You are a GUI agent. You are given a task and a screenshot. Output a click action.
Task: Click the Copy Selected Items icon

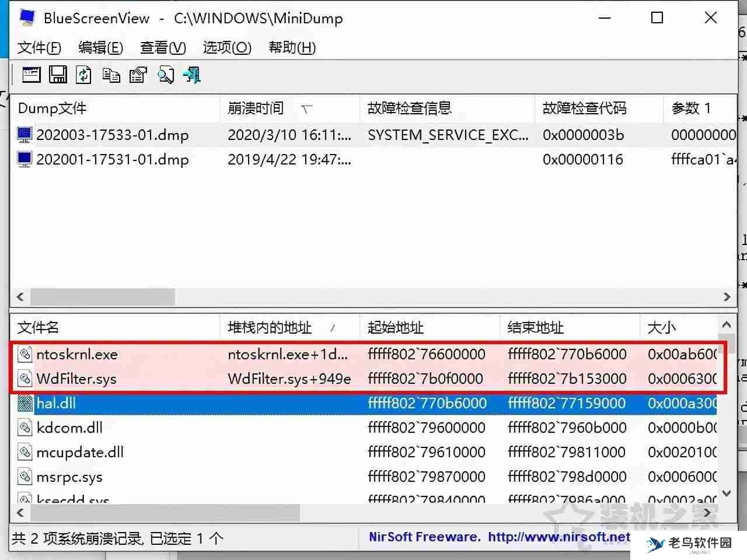pyautogui.click(x=111, y=75)
